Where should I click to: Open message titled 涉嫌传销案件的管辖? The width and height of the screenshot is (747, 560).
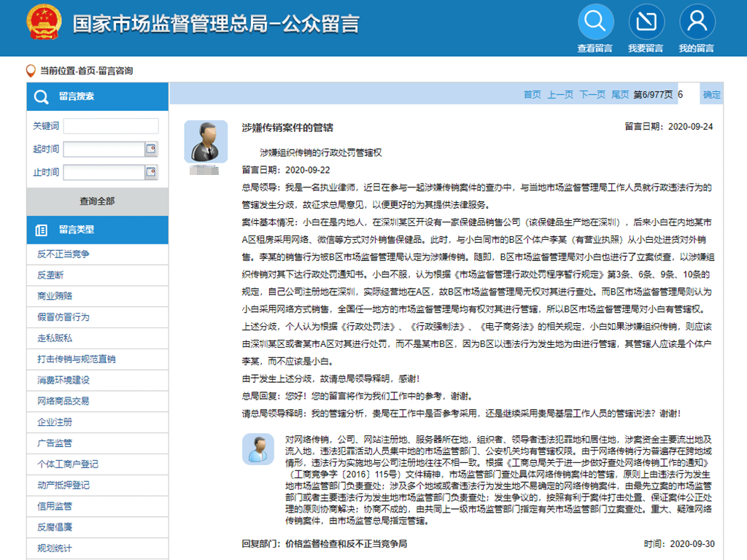click(x=287, y=128)
